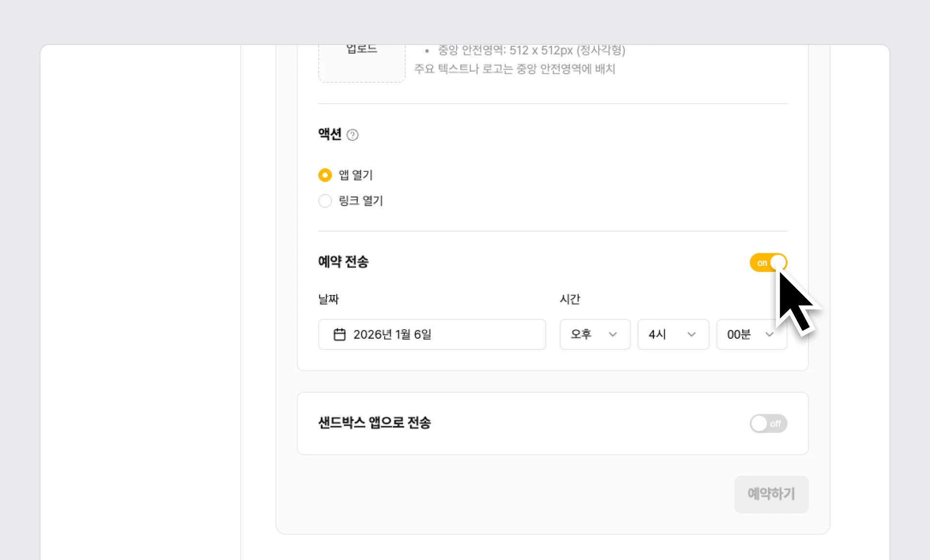The width and height of the screenshot is (930, 560).
Task: Select the 링크 열기 radio option
Action: [325, 201]
